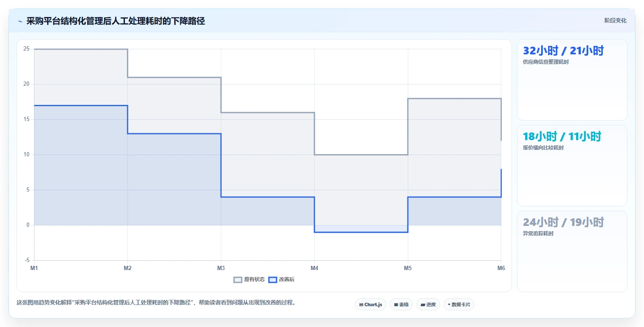Click the 18小时 / 11小时 value
This screenshot has height=327, width=644.
pyautogui.click(x=562, y=137)
